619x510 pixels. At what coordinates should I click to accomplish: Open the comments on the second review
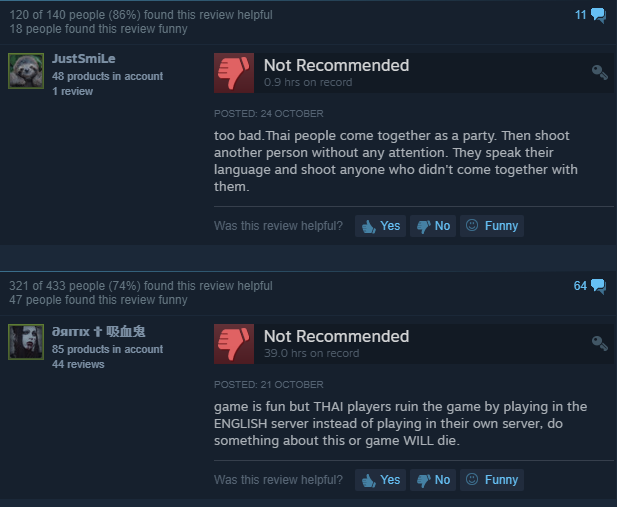pyautogui.click(x=589, y=286)
